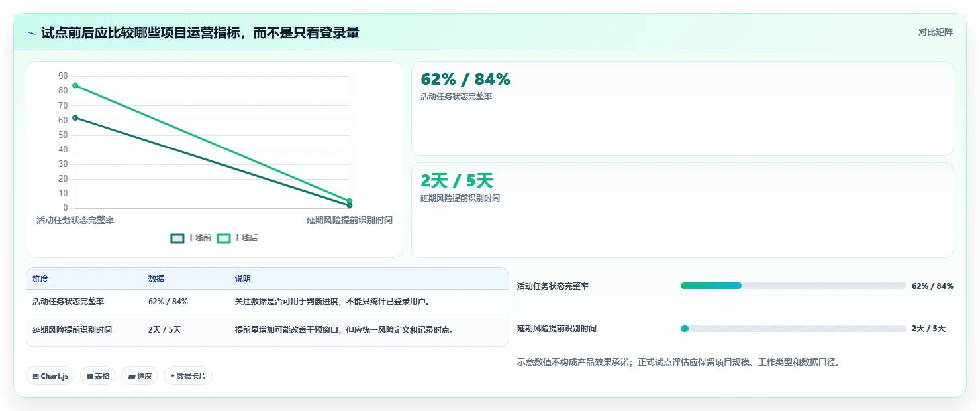
Task: Click the 数据 table column header
Action: pyautogui.click(x=156, y=279)
